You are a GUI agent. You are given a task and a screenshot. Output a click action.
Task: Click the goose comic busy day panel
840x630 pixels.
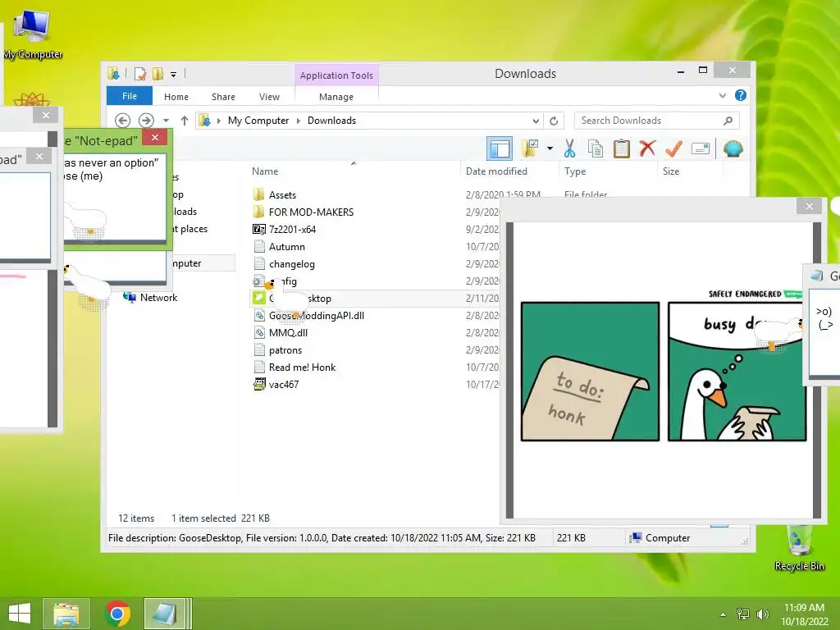tap(737, 372)
